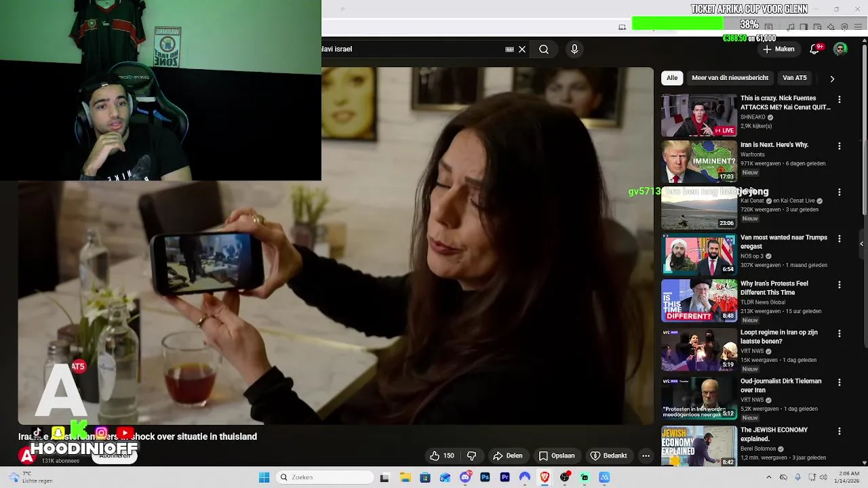Open options for Trumps eregast video

coord(840,239)
